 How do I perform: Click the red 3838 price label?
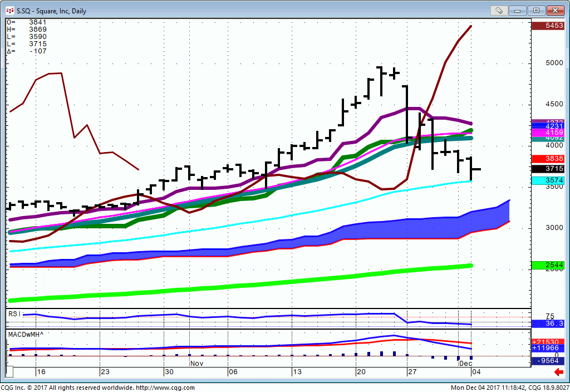coord(548,159)
